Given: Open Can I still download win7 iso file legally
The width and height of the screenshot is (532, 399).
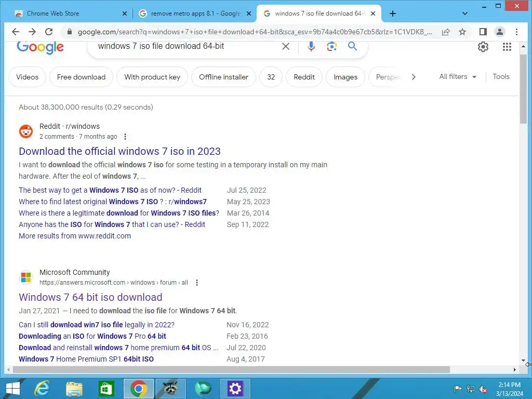Looking at the screenshot, I should coord(97,325).
